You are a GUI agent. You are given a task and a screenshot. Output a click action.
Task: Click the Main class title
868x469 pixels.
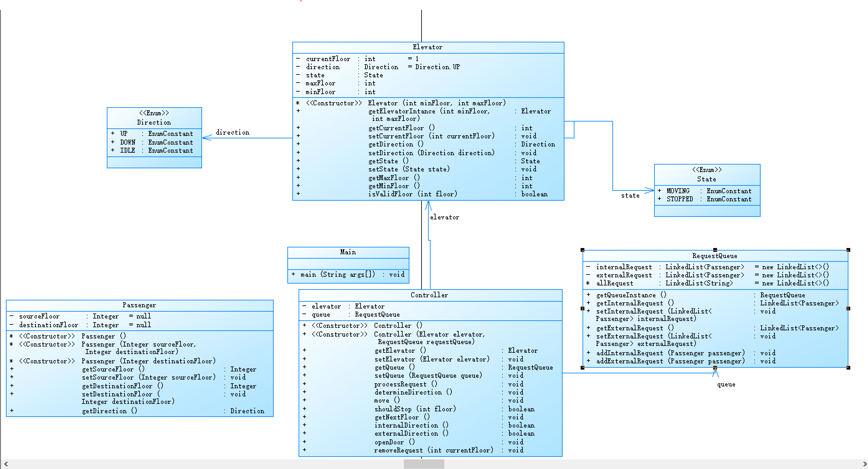(x=348, y=252)
